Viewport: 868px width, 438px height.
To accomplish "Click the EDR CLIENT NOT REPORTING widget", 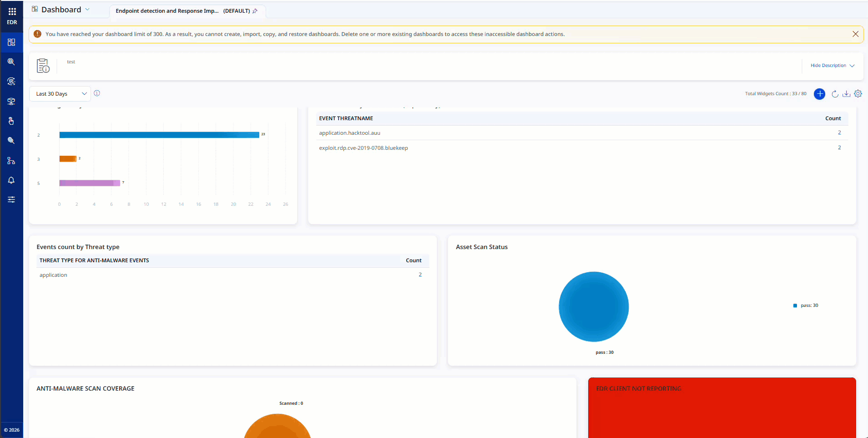I will [722, 407].
